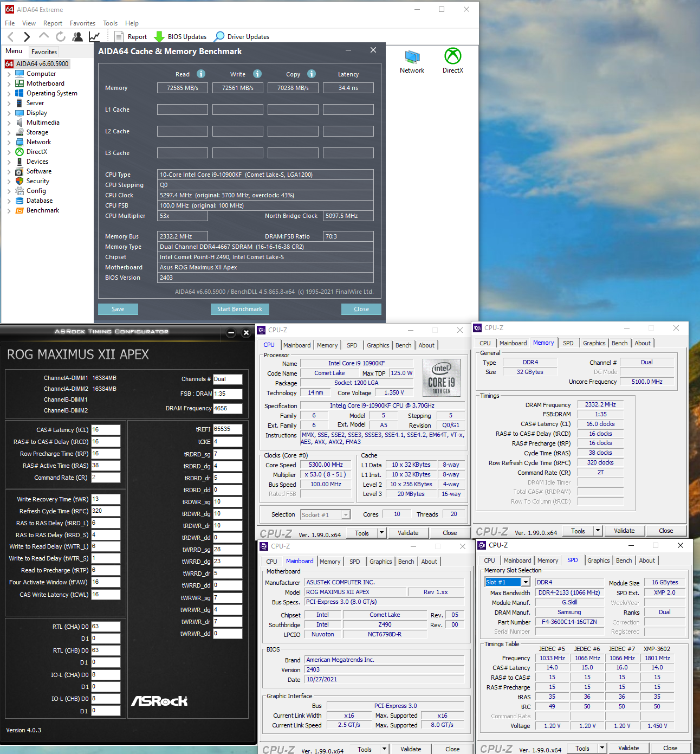Viewport: 700px width, 754px height.
Task: Click the Copy info icon in benchmark
Action: pyautogui.click(x=312, y=74)
